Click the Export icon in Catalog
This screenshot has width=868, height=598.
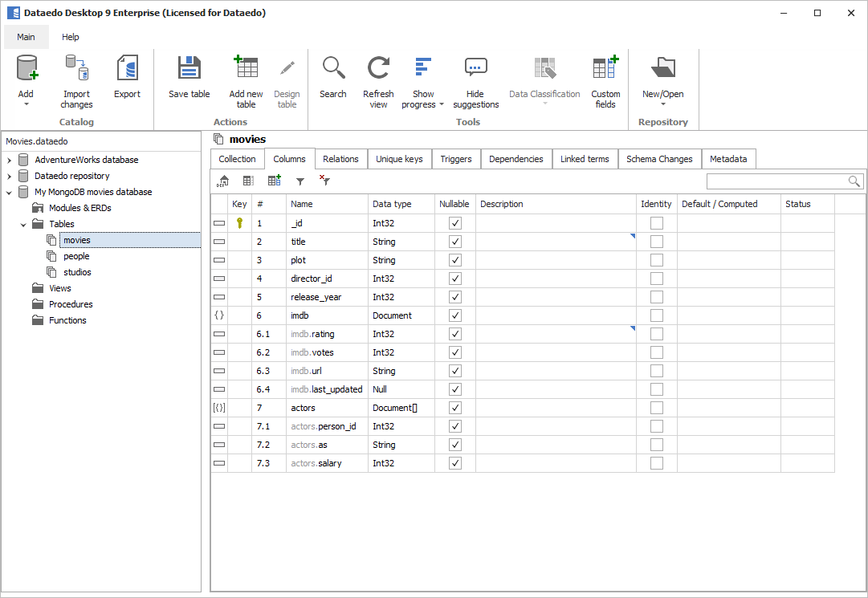coord(127,70)
